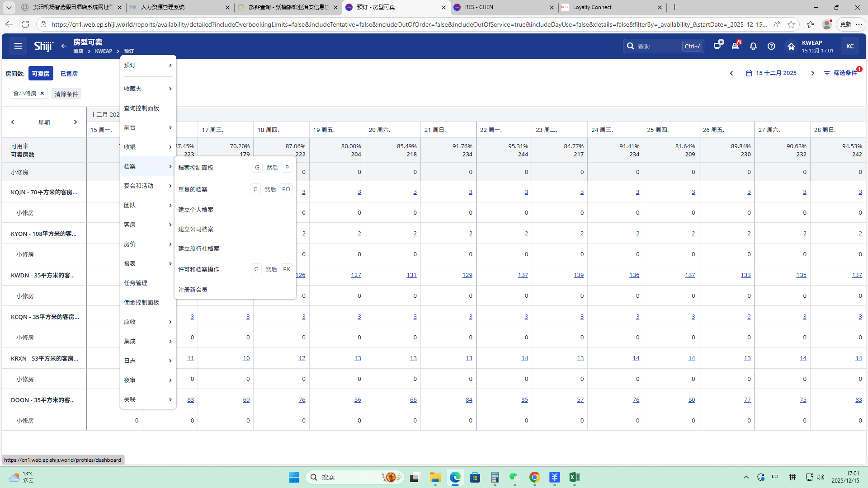Open the hamburger main menu icon
Viewport: 868px width, 488px height.
[18, 46]
